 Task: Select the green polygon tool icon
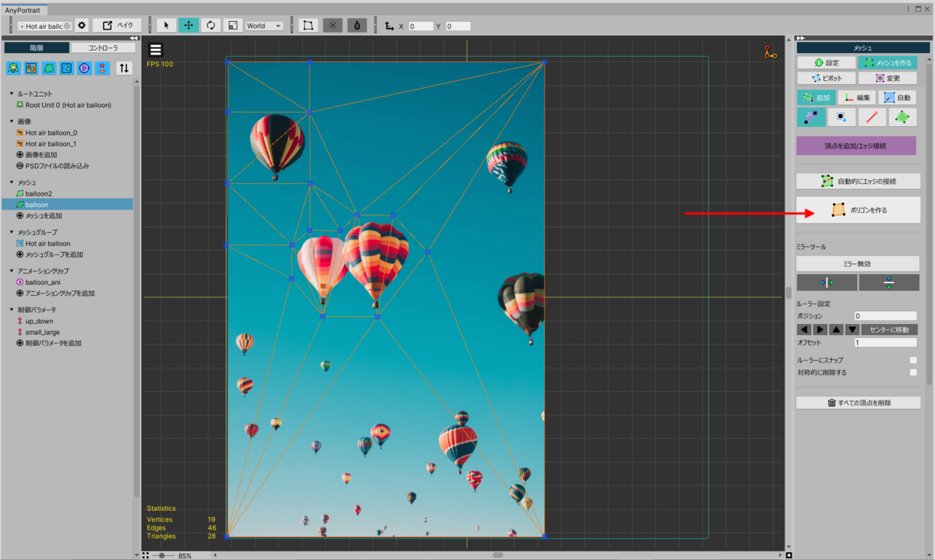coord(902,118)
